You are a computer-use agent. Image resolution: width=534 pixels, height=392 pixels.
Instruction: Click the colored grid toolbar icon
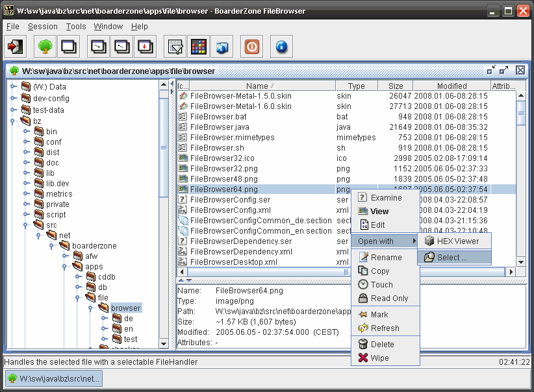click(x=199, y=46)
